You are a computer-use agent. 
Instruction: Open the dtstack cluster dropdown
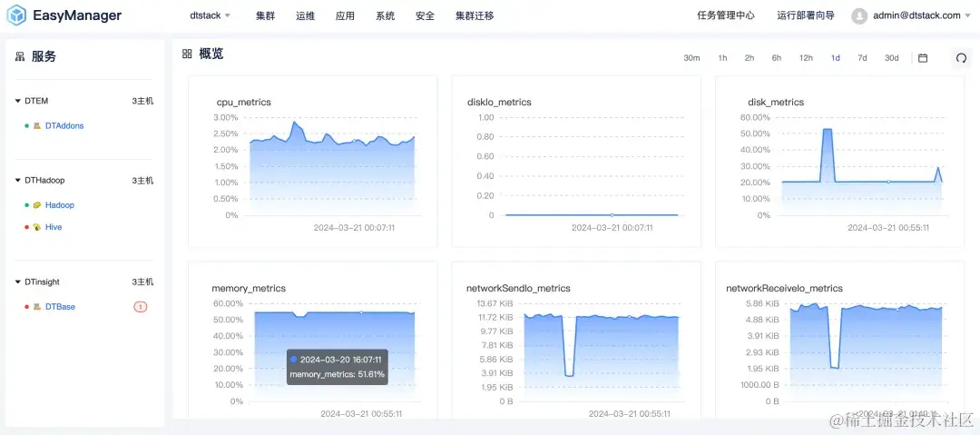click(210, 15)
